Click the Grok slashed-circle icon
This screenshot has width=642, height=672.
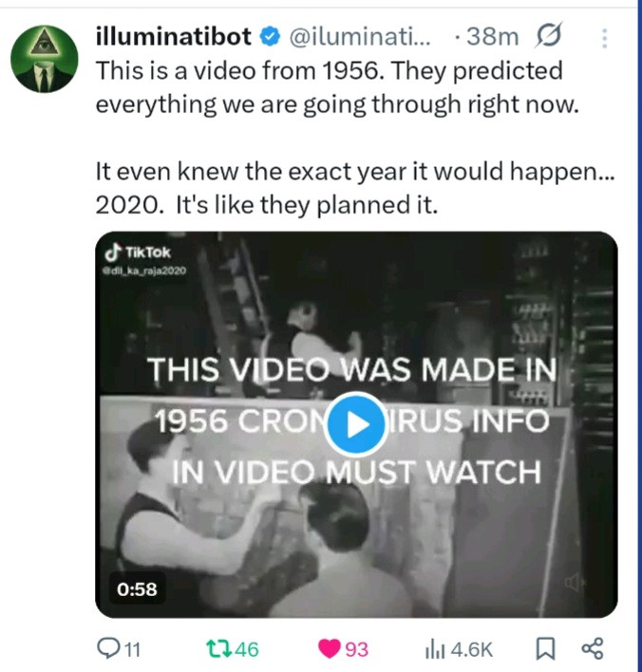pyautogui.click(x=548, y=36)
